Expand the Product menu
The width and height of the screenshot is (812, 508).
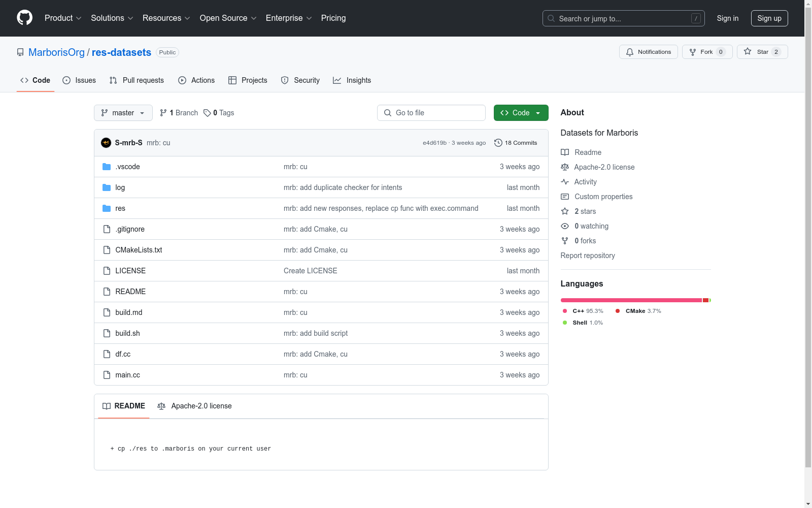[63, 18]
